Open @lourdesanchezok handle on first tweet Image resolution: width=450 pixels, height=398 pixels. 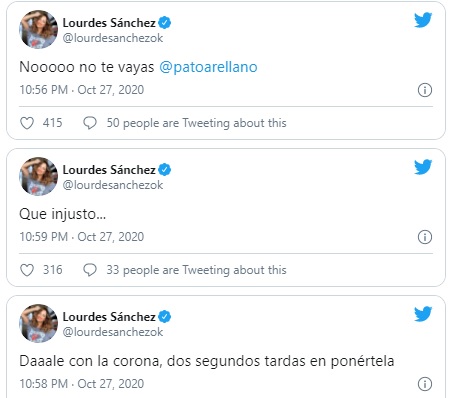[x=113, y=38]
